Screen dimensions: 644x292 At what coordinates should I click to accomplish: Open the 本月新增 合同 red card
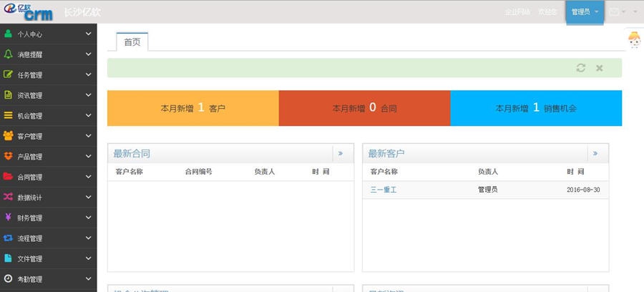tap(365, 108)
